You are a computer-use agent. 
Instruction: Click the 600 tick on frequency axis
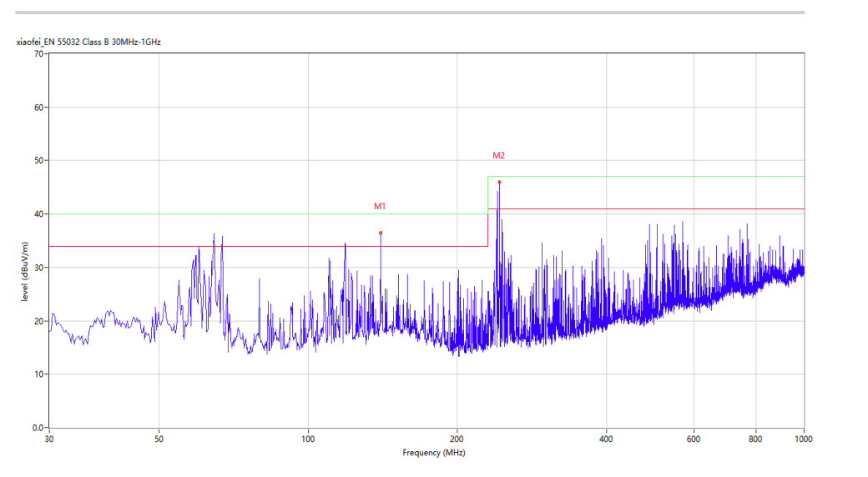click(x=694, y=439)
